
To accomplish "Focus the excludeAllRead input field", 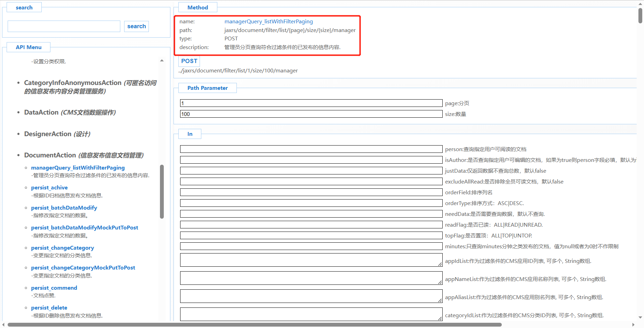I will click(311, 182).
